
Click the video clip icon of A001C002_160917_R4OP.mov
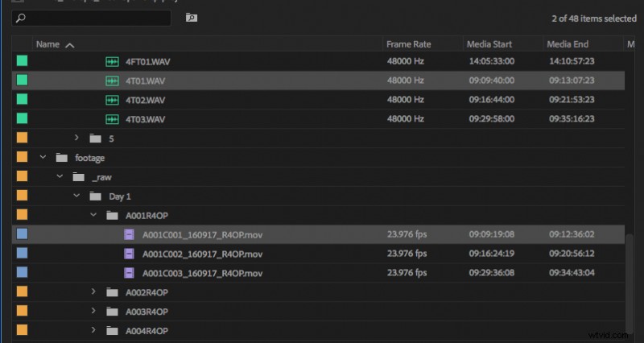coord(129,254)
